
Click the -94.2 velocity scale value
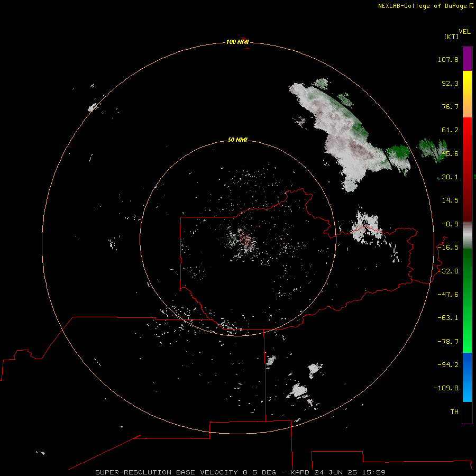click(448, 364)
